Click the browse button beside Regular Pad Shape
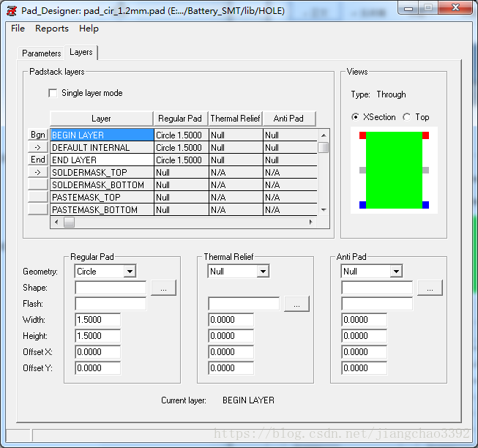Screen dimensions: 478x448 tap(163, 288)
